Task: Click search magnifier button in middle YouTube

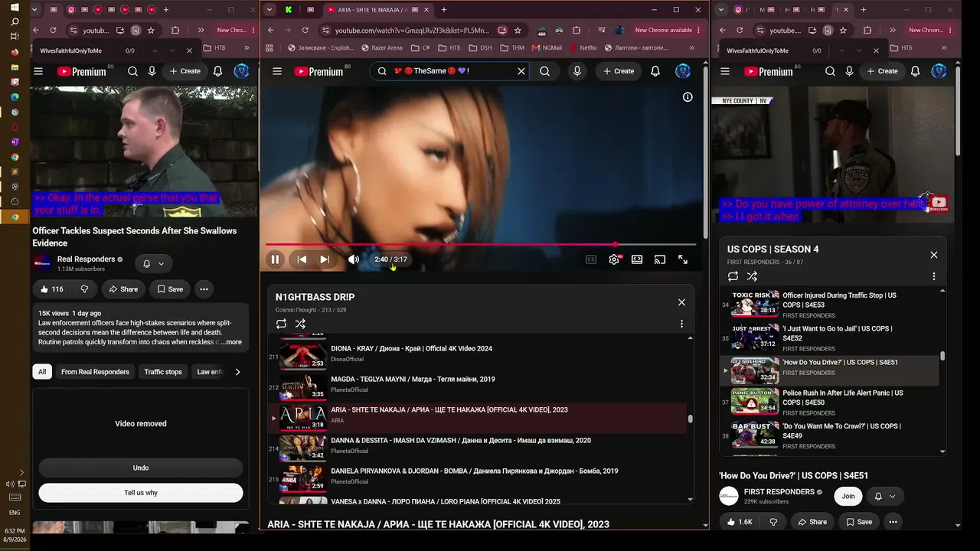Action: coord(544,71)
